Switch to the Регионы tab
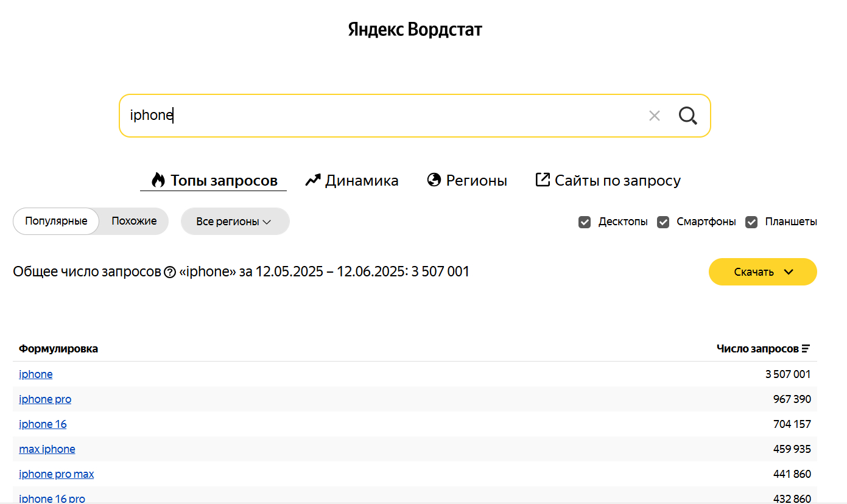The width and height of the screenshot is (847, 504). (x=476, y=181)
